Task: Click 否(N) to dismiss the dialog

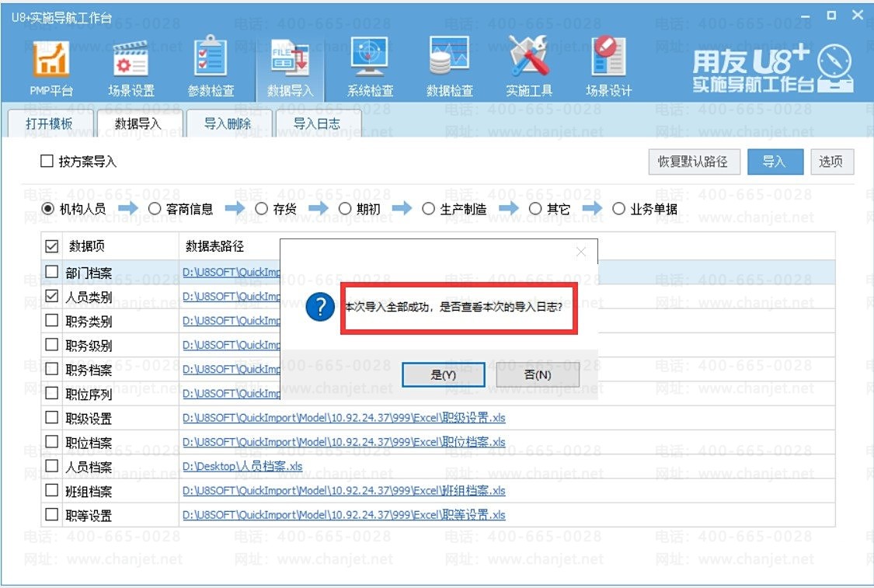Action: point(538,375)
